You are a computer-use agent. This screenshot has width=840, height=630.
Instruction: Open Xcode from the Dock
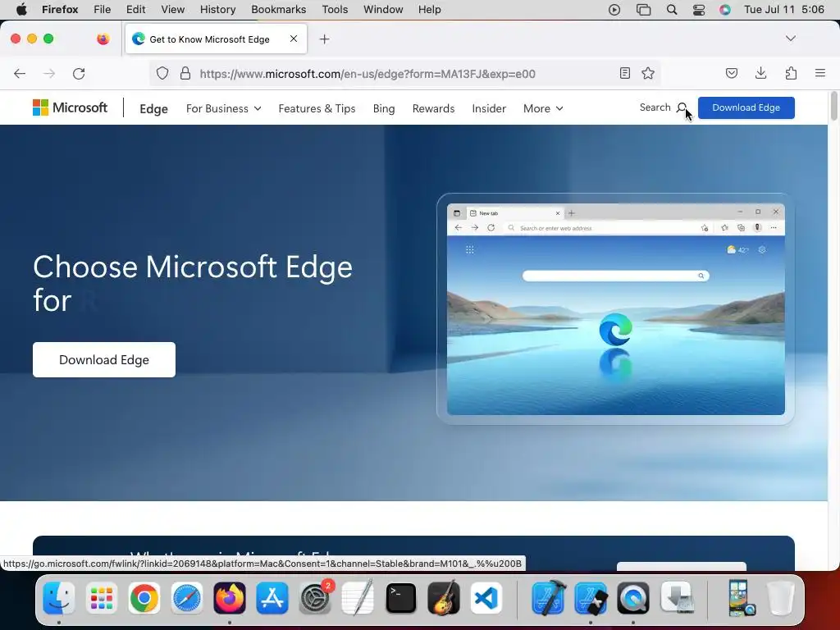pos(549,598)
